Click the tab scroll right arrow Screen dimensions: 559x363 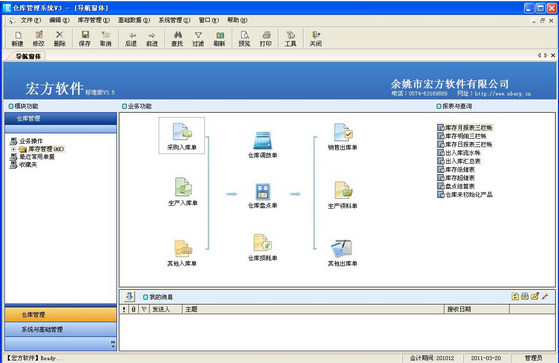tap(546, 55)
